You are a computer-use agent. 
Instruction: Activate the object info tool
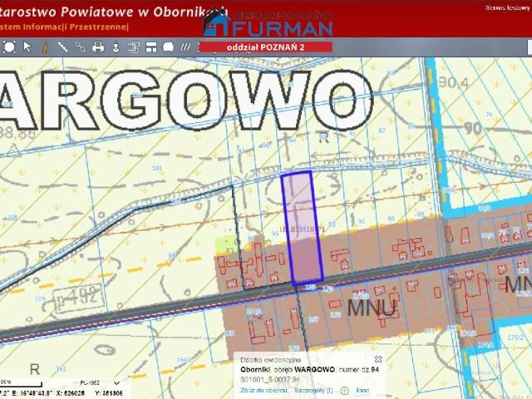pos(44,47)
